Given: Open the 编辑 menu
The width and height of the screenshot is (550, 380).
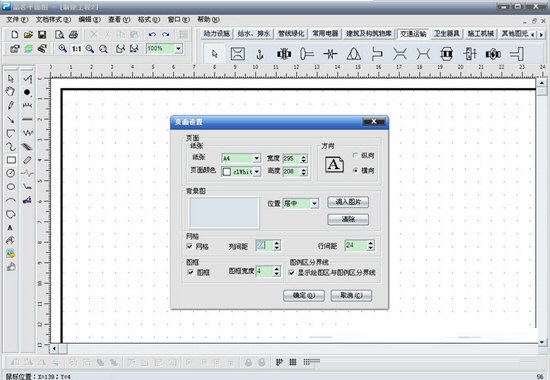Looking at the screenshot, I should [x=89, y=20].
